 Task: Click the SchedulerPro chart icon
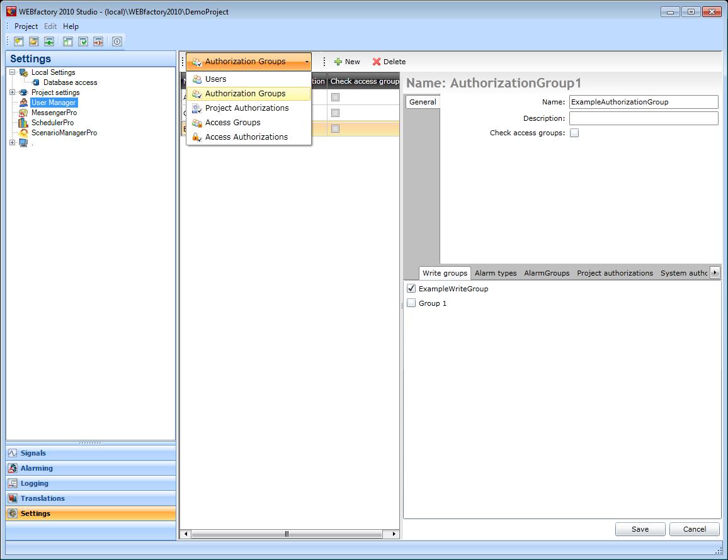24,123
